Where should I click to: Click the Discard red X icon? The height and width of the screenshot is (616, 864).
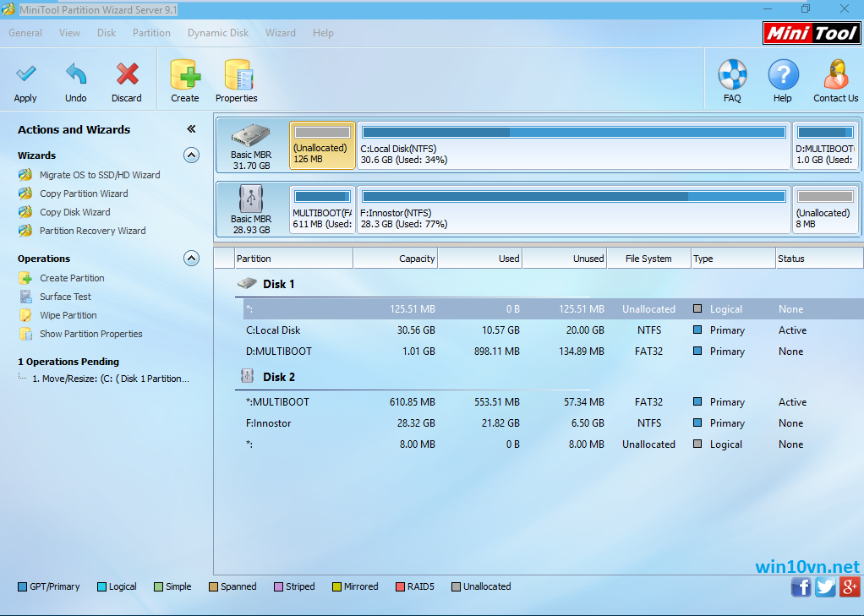coord(128,74)
